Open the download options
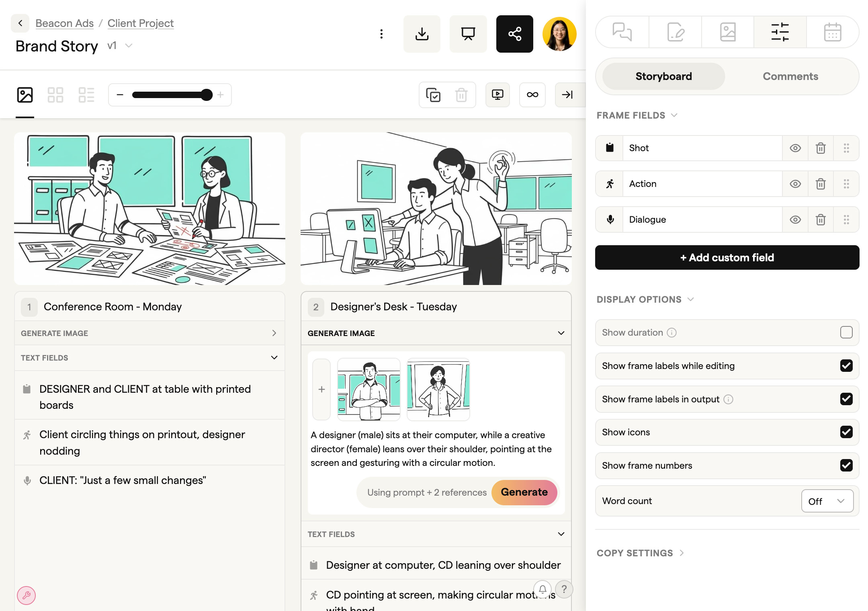This screenshot has width=868, height=611. click(x=422, y=34)
